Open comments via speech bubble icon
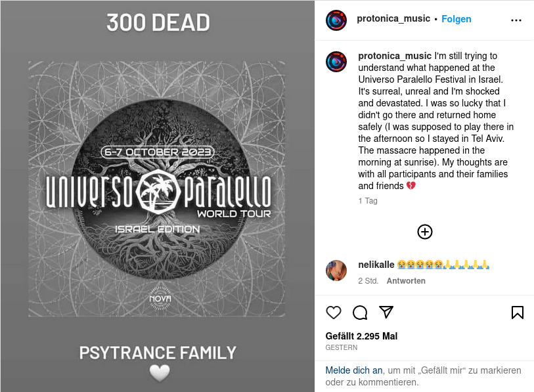 pos(360,313)
